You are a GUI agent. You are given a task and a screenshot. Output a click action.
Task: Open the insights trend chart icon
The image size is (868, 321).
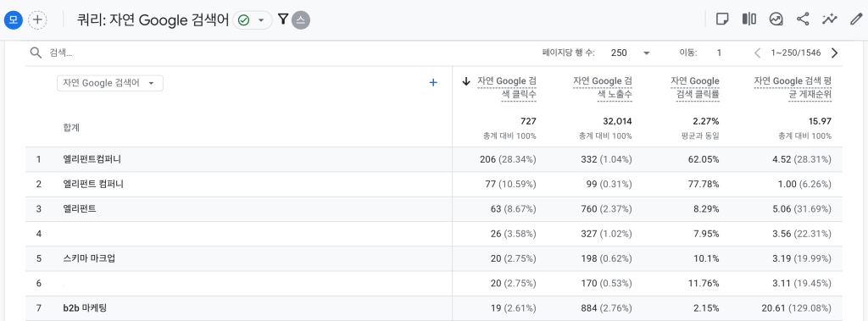coord(776,19)
